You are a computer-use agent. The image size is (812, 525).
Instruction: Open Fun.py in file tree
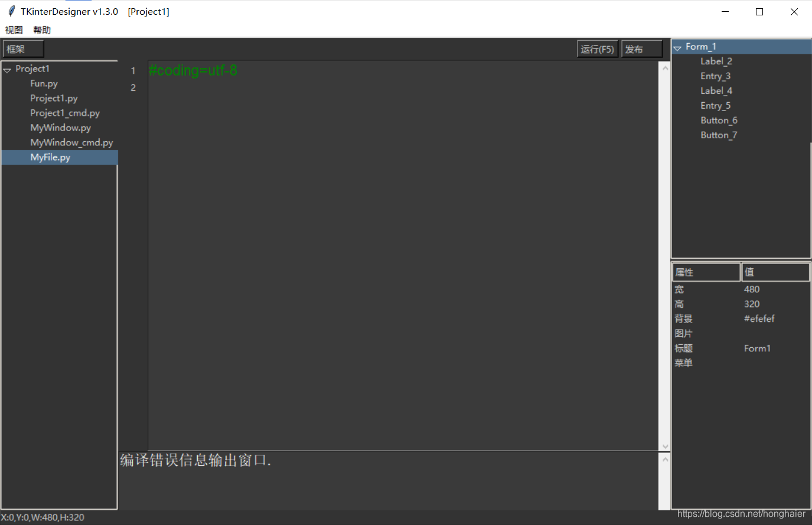point(44,84)
